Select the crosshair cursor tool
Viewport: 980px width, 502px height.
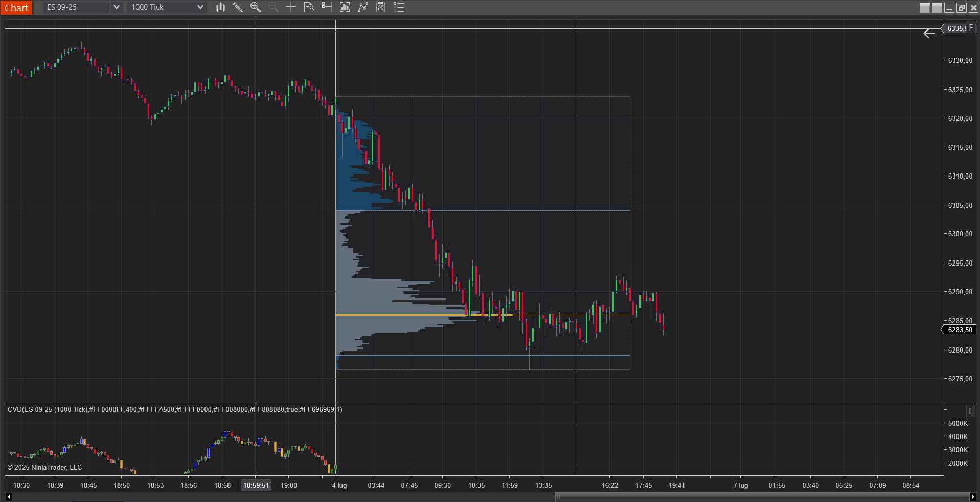[291, 7]
